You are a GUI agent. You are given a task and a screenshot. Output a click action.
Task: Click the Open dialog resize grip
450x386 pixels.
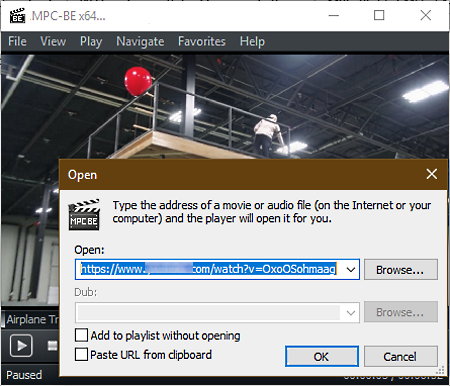pyautogui.click(x=441, y=370)
